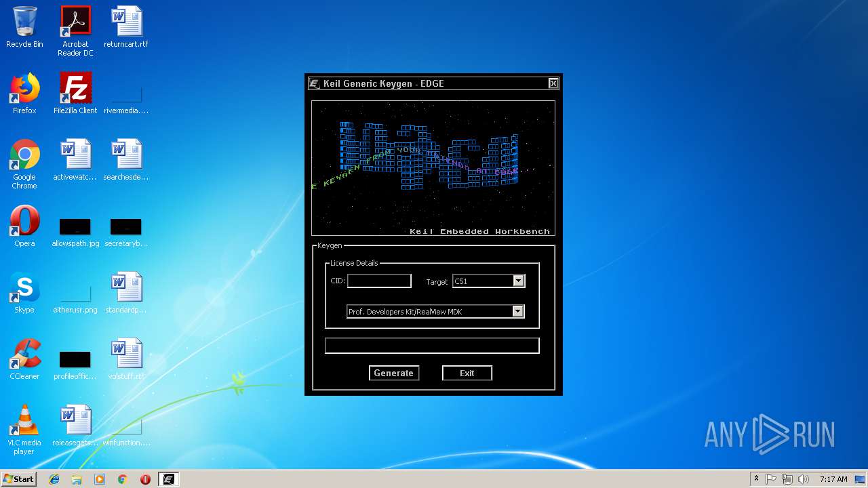The height and width of the screenshot is (488, 868).
Task: Select the activewatc document icon
Action: [x=75, y=160]
